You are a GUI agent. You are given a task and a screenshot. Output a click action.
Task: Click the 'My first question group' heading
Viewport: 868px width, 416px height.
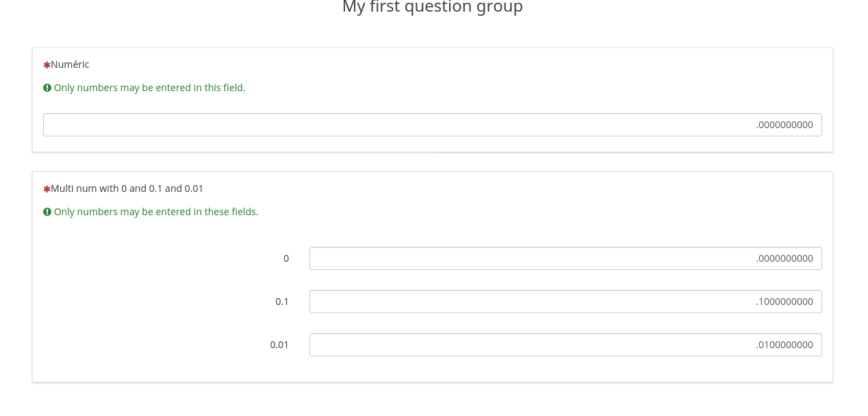[x=432, y=8]
